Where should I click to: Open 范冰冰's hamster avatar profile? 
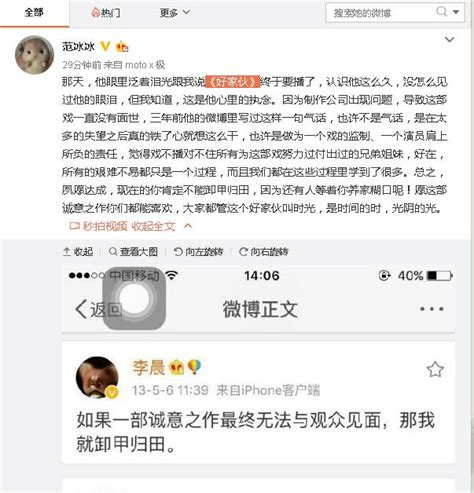point(35,55)
